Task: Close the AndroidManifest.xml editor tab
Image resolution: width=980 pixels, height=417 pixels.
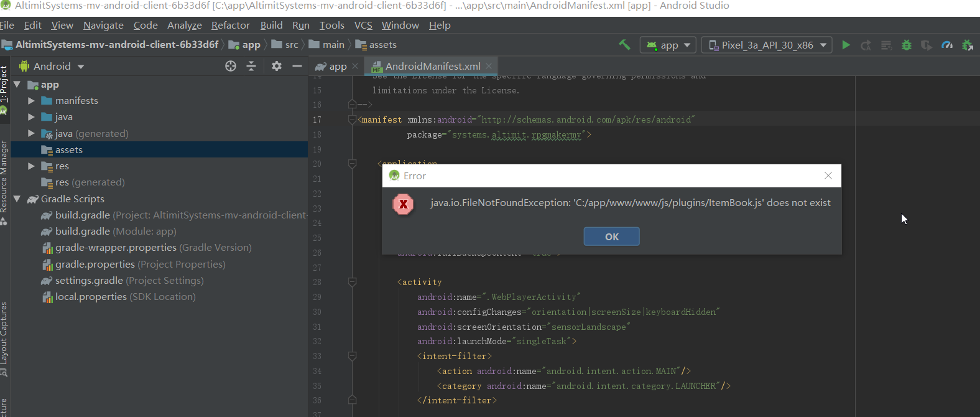Action: [x=489, y=66]
